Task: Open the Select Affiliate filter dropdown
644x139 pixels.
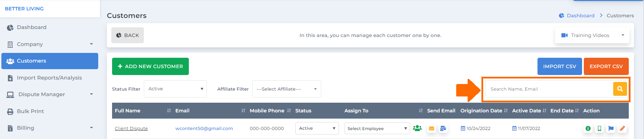Action: coord(287,89)
